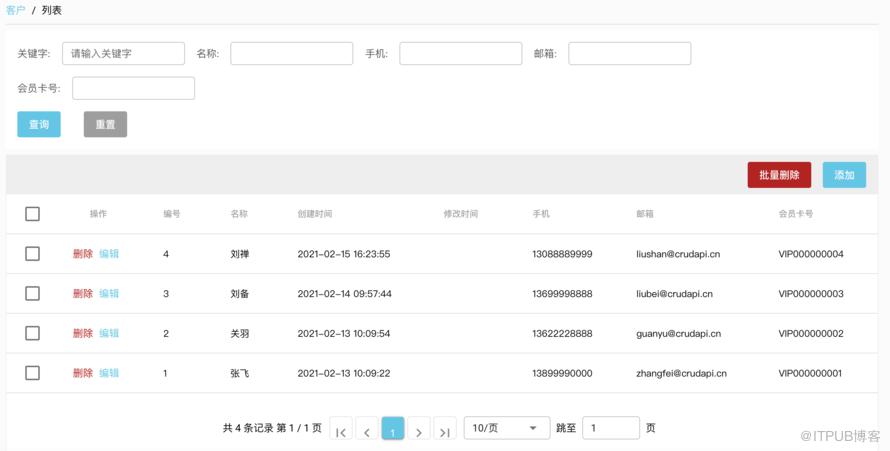Click the 查询 search button

tap(39, 124)
